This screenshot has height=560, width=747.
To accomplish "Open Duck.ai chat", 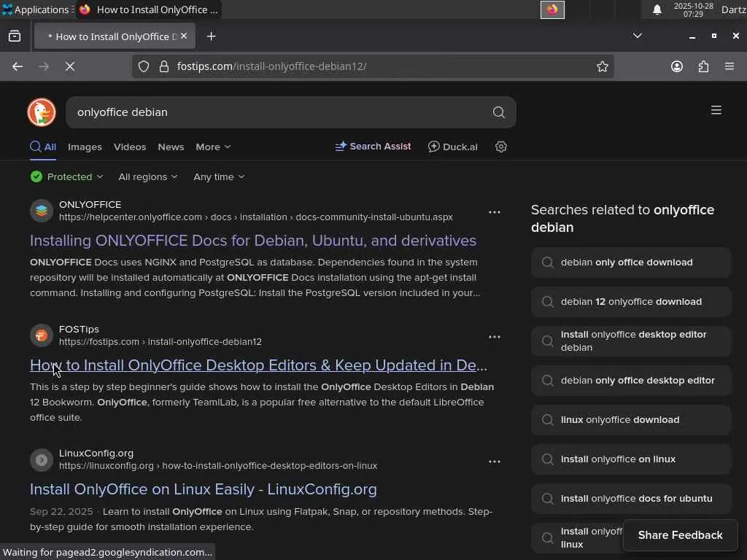I will [x=452, y=147].
